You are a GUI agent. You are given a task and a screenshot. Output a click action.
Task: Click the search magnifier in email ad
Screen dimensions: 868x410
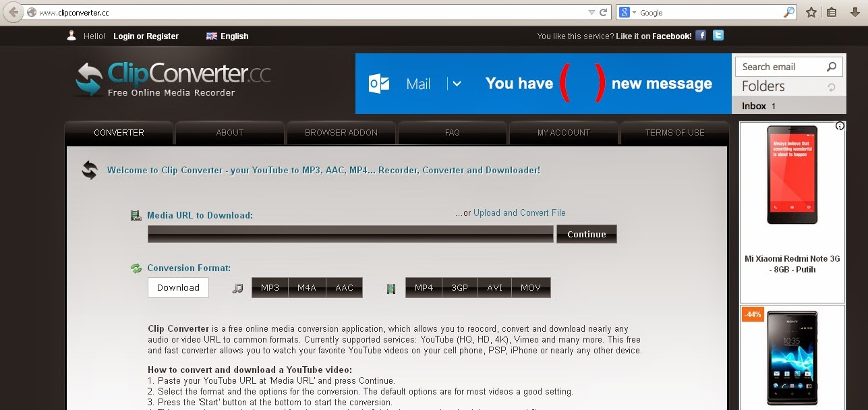tap(832, 67)
